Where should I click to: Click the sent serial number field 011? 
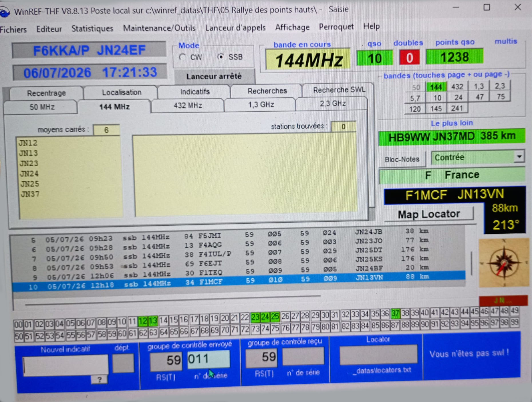209,359
